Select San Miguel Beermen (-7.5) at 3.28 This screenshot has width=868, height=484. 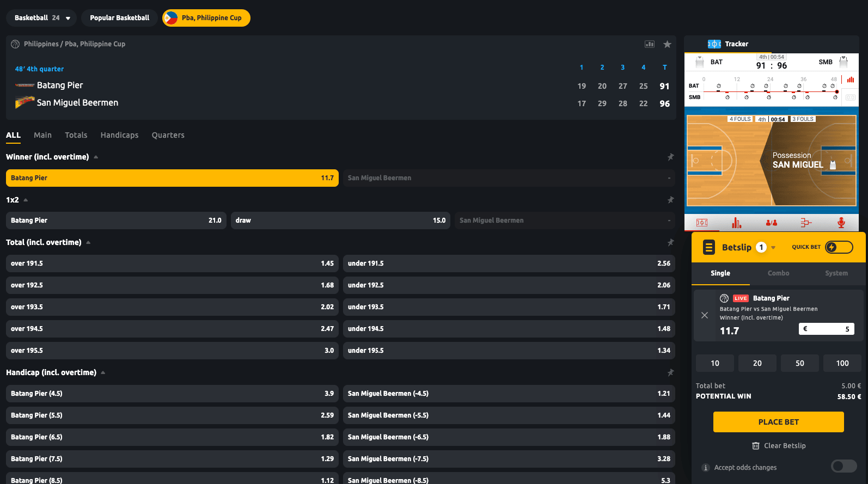click(x=509, y=459)
